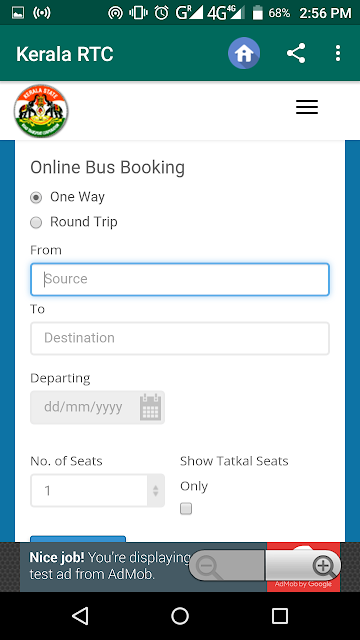The image size is (360, 640).
Task: Tap the Kerala State RTC logo
Action: (41, 111)
